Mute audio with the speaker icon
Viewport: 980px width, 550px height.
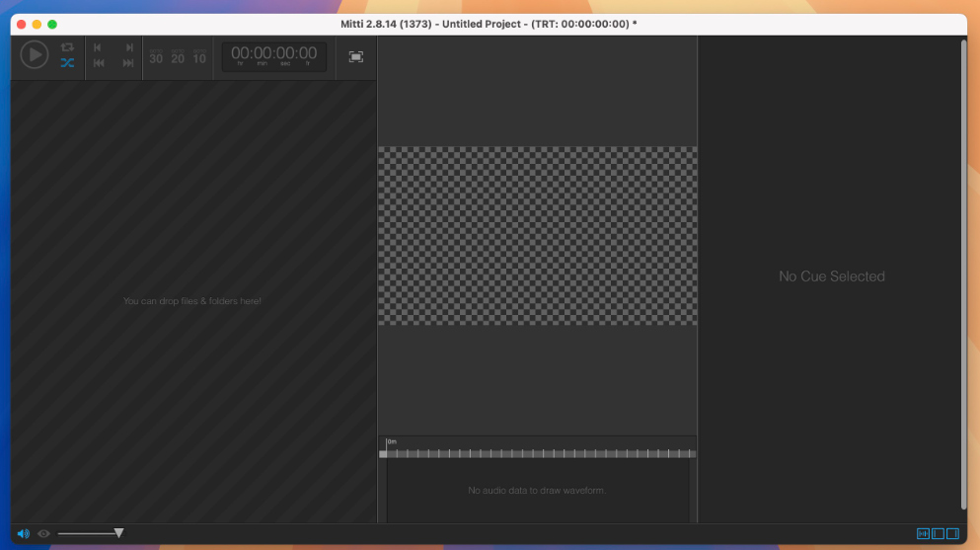coord(24,533)
